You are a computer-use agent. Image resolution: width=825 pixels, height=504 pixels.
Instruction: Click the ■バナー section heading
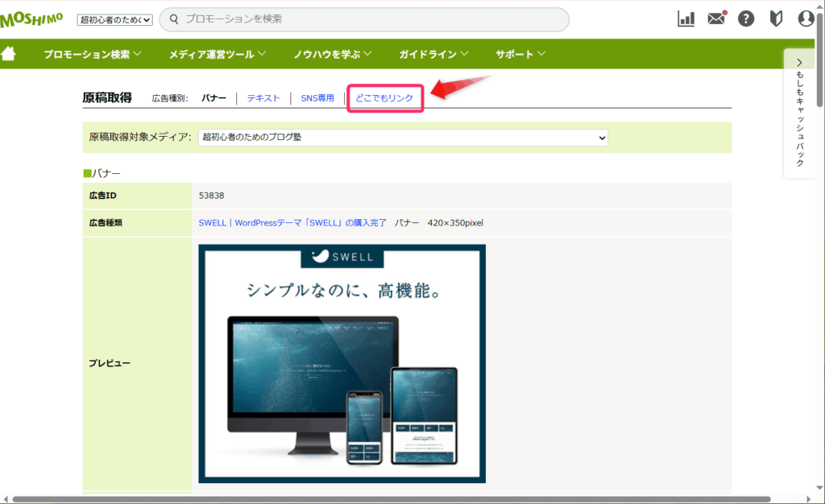tap(102, 173)
